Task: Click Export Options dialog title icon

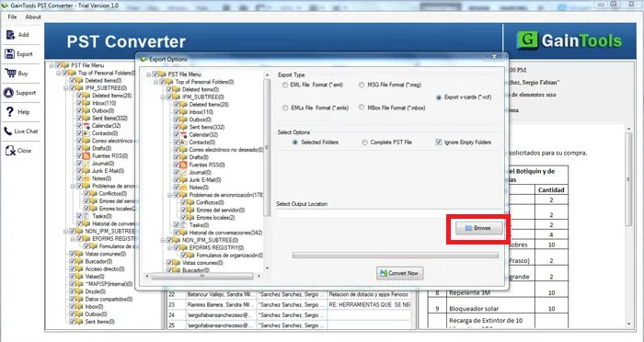Action: click(x=144, y=59)
